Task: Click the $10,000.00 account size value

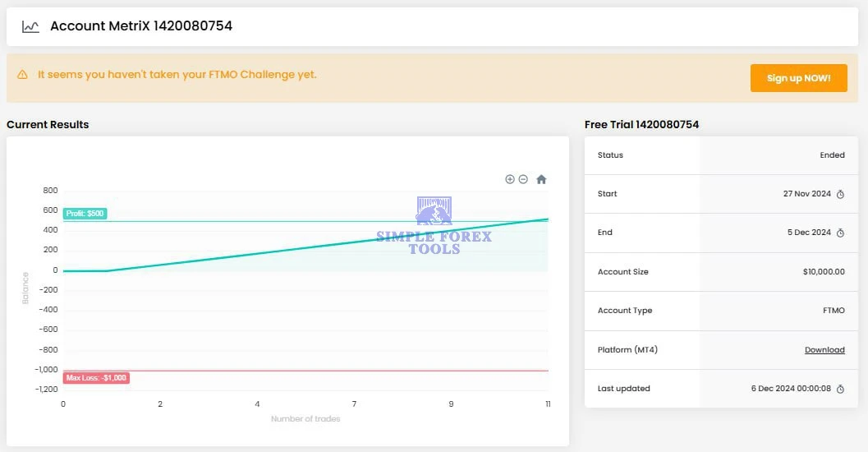Action: [x=824, y=272]
